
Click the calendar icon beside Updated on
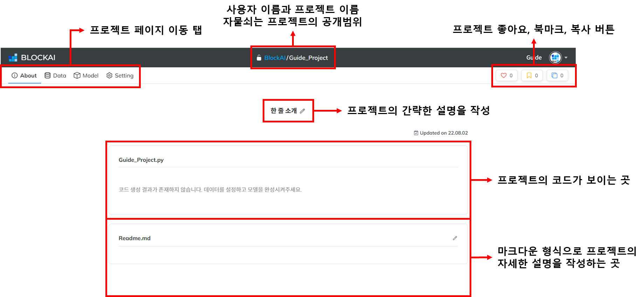coord(416,133)
